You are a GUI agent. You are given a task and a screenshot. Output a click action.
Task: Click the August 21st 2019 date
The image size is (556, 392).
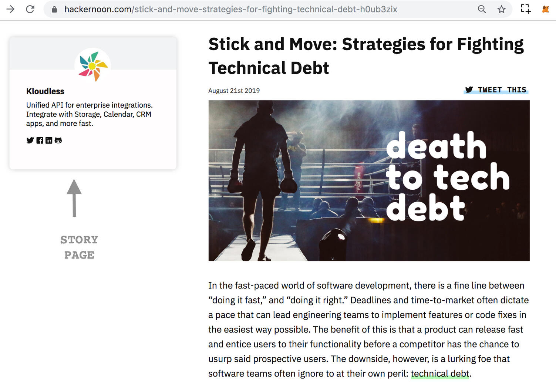point(234,91)
